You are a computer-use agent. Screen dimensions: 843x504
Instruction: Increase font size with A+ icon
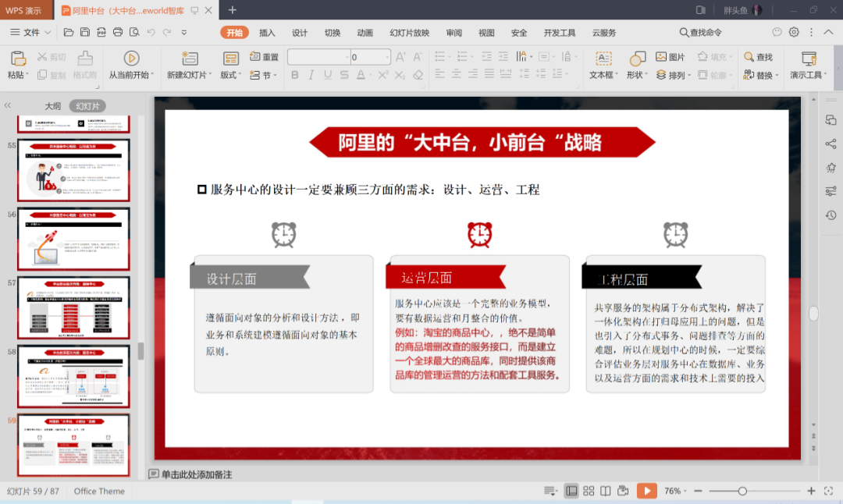(x=400, y=57)
